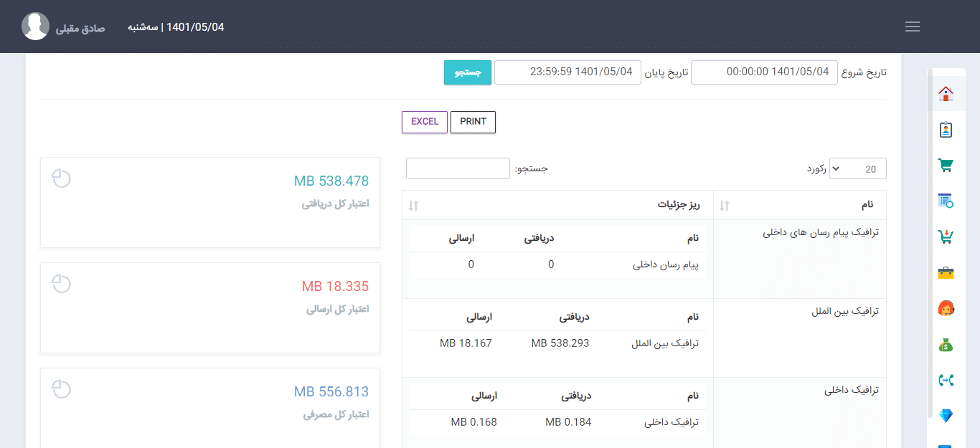Screen dimensions: 980x448
Task: Click the جستجو search button
Action: point(468,72)
